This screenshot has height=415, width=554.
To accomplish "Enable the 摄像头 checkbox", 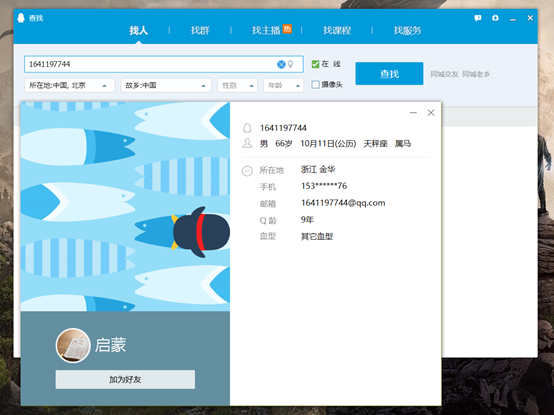I will tap(316, 84).
